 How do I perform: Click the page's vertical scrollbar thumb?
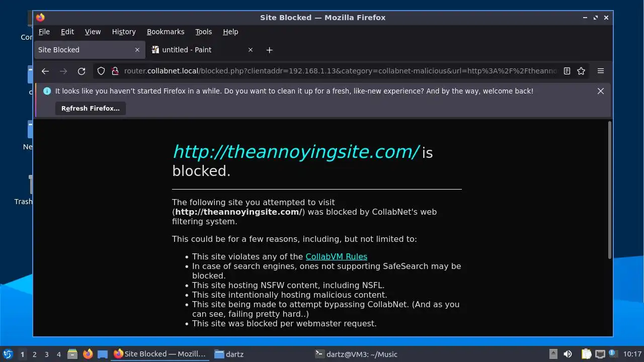point(610,190)
